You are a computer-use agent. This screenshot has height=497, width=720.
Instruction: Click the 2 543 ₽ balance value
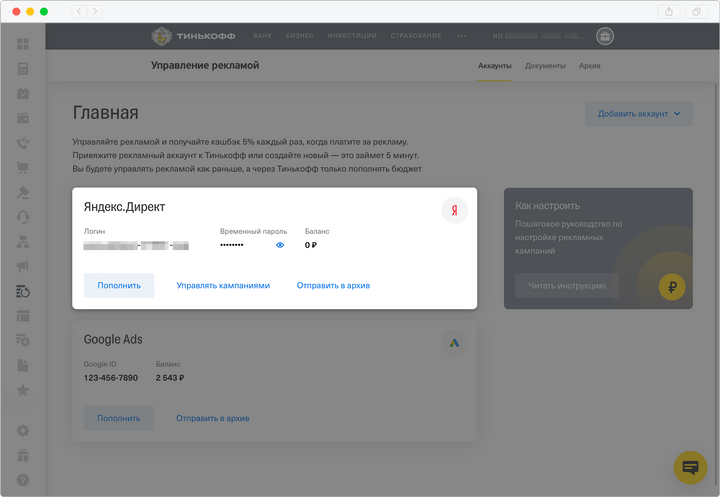click(170, 378)
